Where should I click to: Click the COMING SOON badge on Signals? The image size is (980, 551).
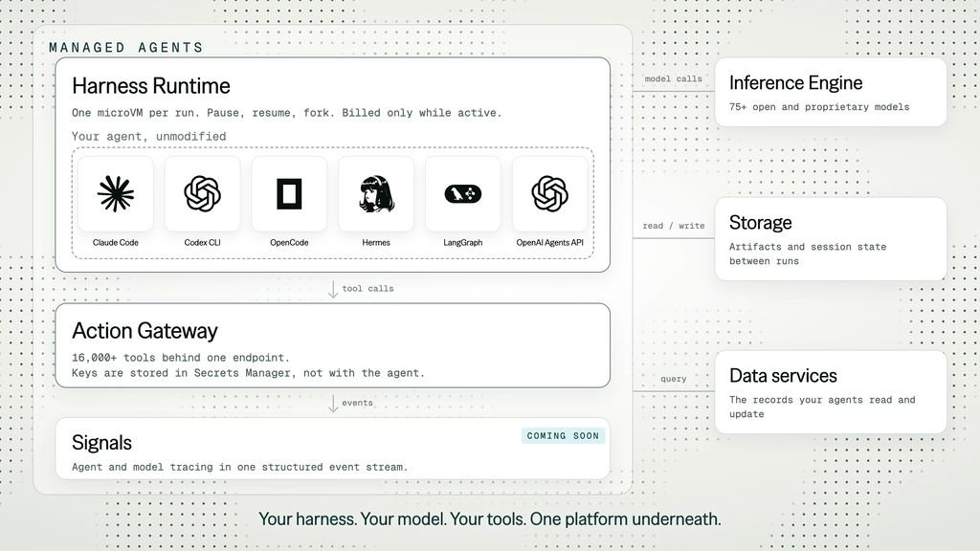[563, 435]
